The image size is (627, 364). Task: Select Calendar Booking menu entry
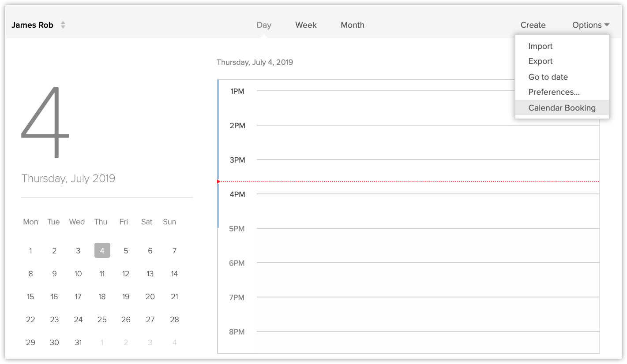[562, 108]
